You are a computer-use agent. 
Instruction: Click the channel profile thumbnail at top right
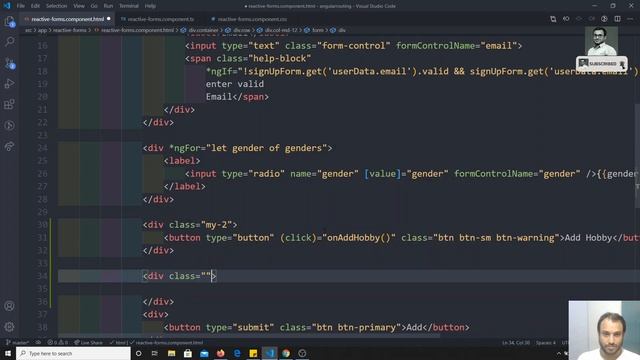(x=601, y=42)
